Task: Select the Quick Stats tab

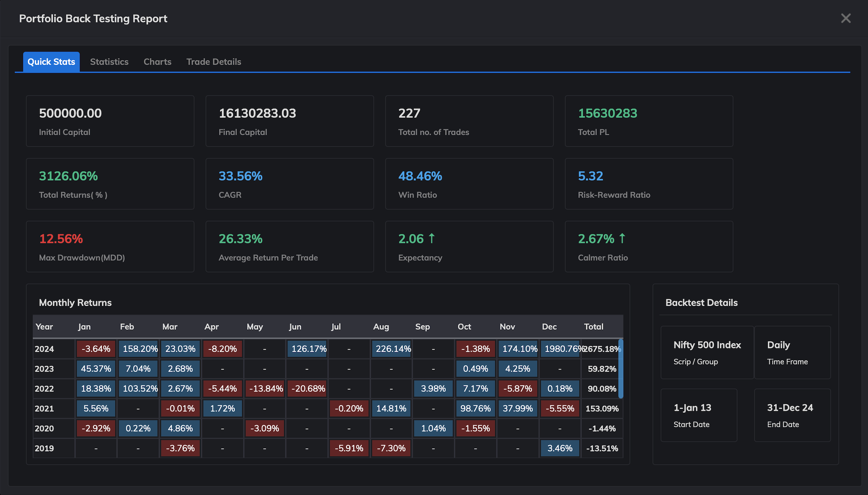Action: pos(51,62)
